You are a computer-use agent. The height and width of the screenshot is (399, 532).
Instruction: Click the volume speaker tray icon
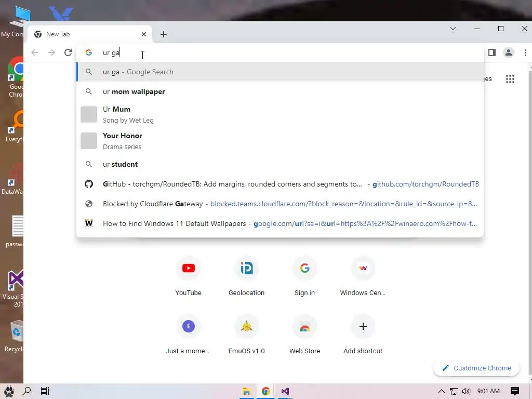pyautogui.click(x=466, y=391)
